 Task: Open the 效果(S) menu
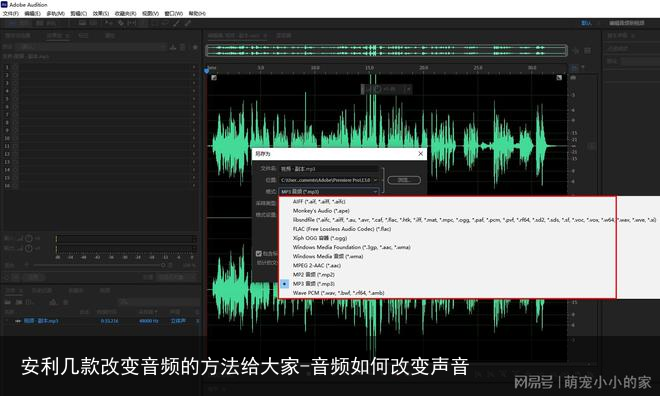pyautogui.click(x=101, y=13)
